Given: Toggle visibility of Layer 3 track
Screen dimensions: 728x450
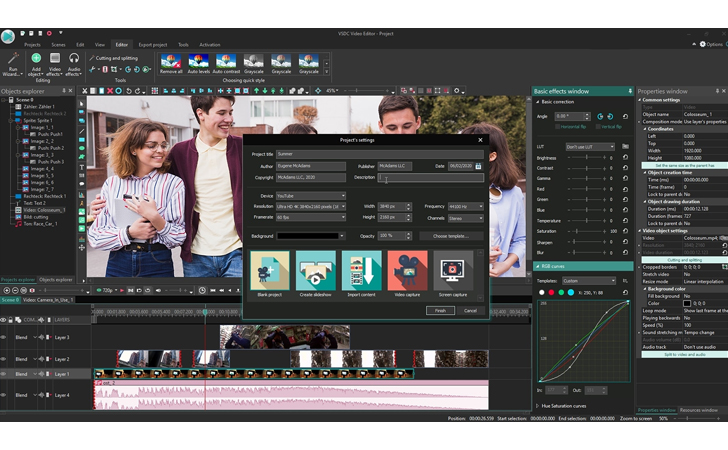Looking at the screenshot, I should coord(5,337).
